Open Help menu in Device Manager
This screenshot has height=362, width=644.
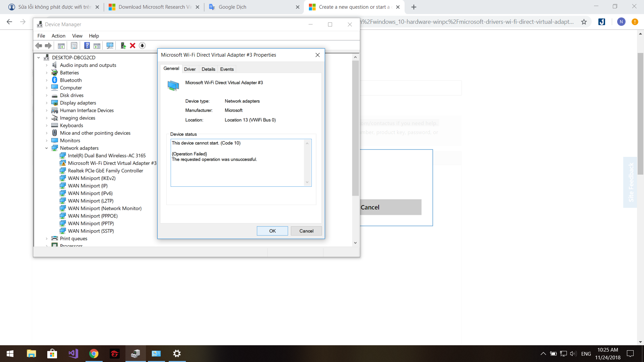click(x=94, y=36)
